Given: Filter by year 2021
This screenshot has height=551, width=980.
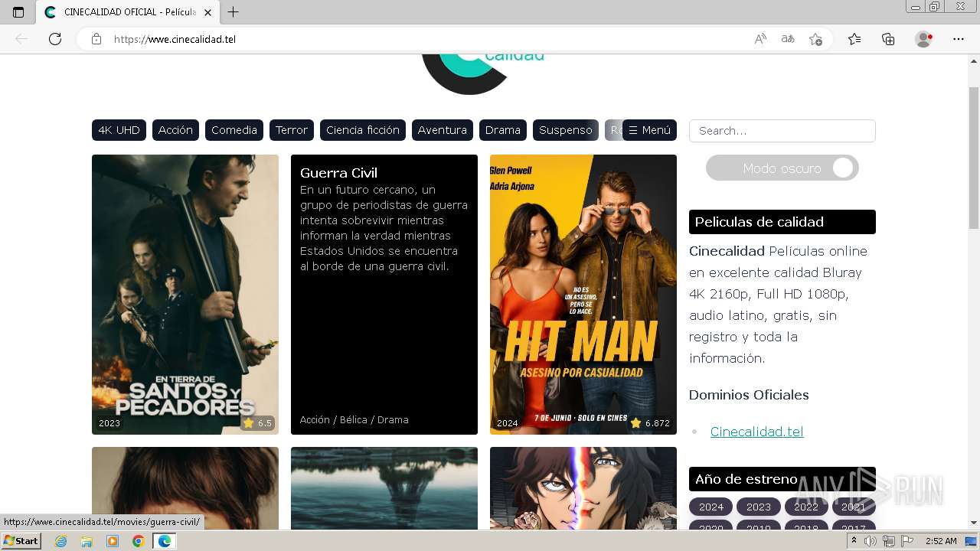Looking at the screenshot, I should [x=854, y=507].
